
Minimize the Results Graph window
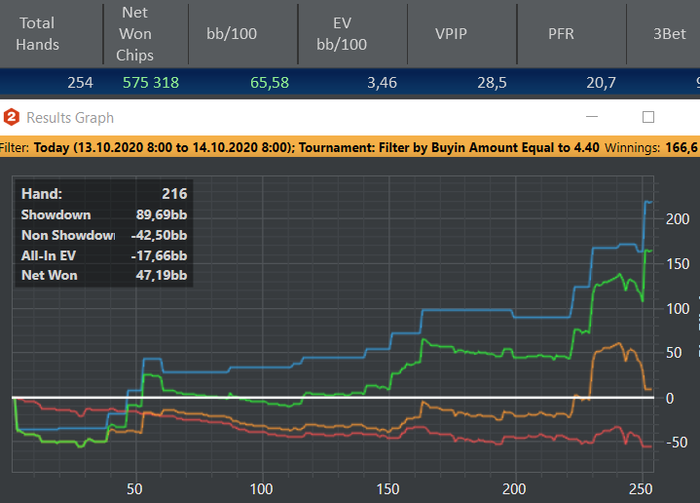tap(592, 117)
